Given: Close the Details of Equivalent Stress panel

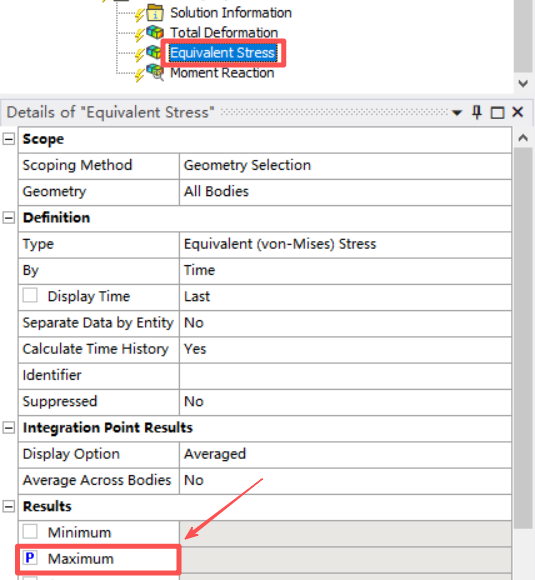Looking at the screenshot, I should click(518, 112).
